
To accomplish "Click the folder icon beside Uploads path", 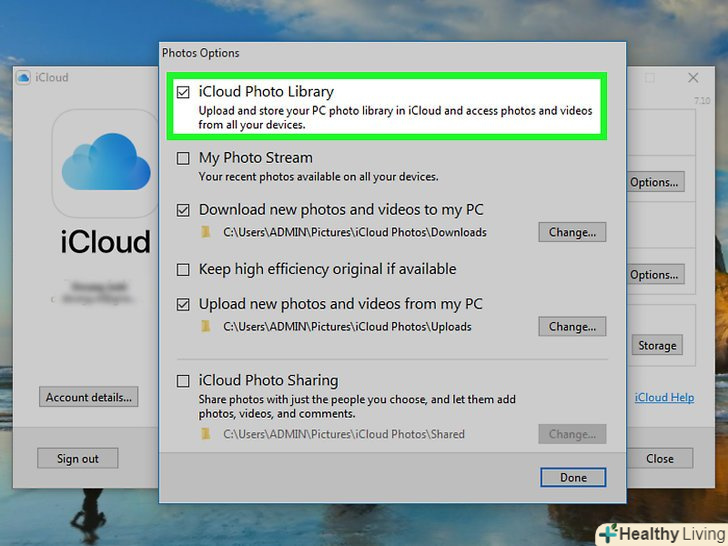I will 206,326.
